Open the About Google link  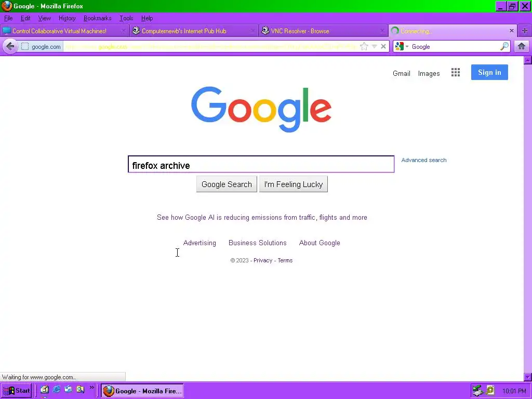[x=320, y=243]
